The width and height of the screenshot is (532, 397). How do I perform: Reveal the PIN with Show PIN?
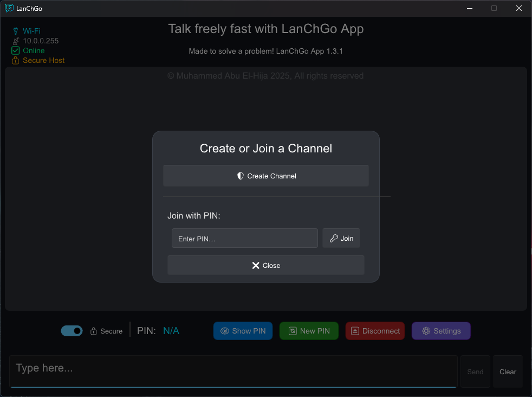pyautogui.click(x=243, y=331)
